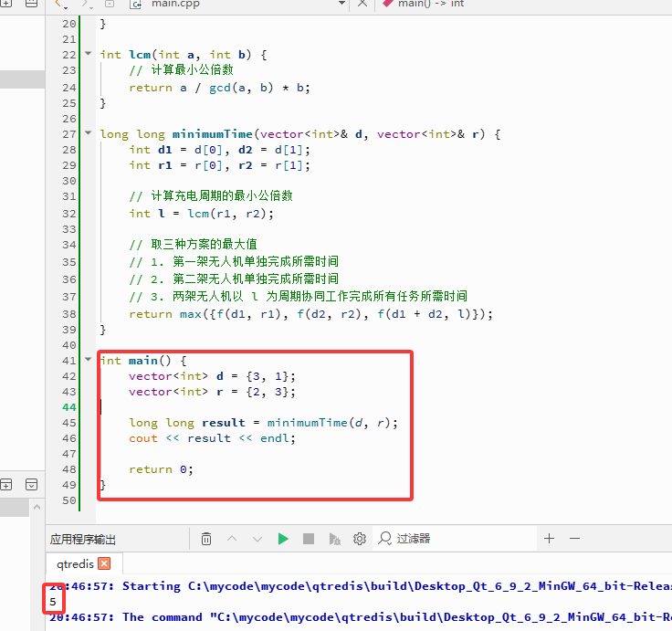Re-run the application with green play button
The width and height of the screenshot is (672, 631).
click(x=283, y=539)
